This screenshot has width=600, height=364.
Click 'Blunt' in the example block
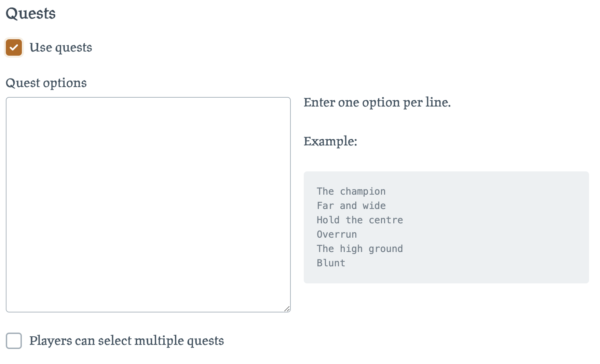coord(331,263)
